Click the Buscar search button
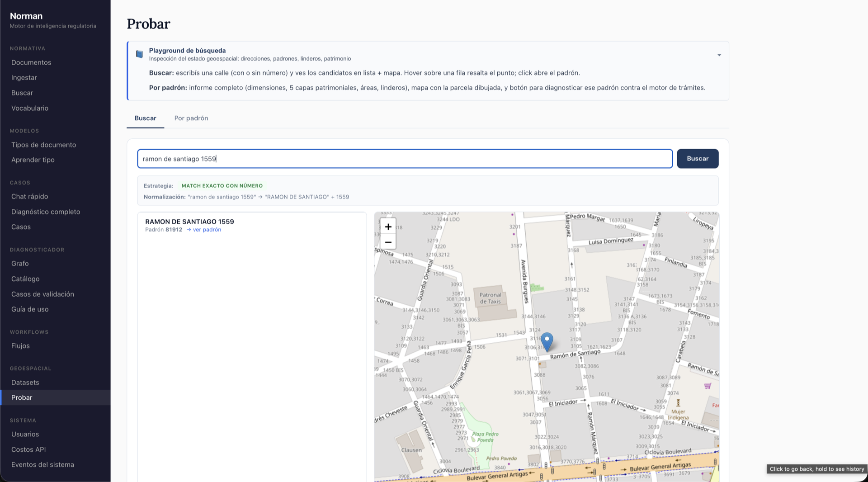This screenshot has height=482, width=868. tap(698, 159)
